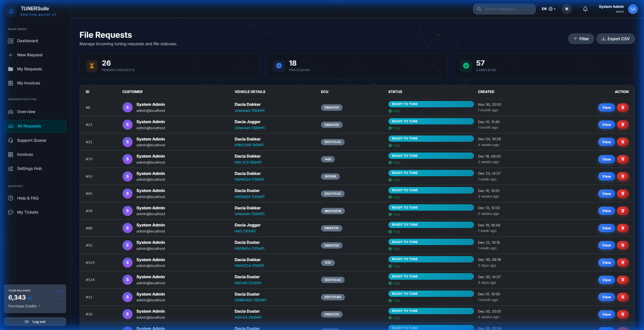
Task: Open the Filter options
Action: pos(581,39)
